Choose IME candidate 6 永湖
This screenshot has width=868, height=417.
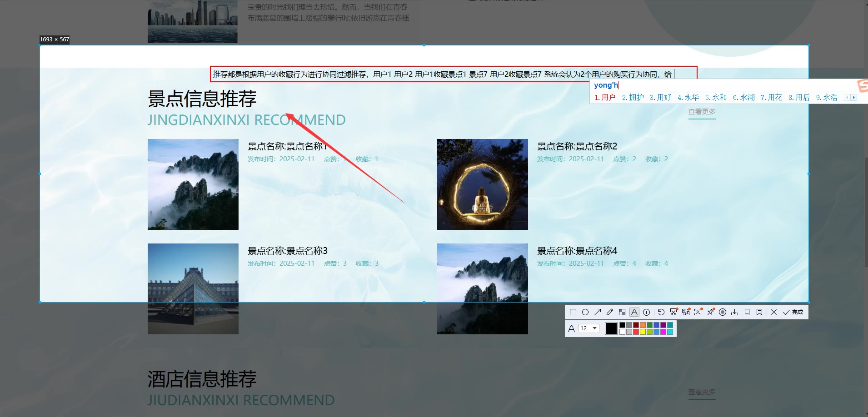coord(744,97)
